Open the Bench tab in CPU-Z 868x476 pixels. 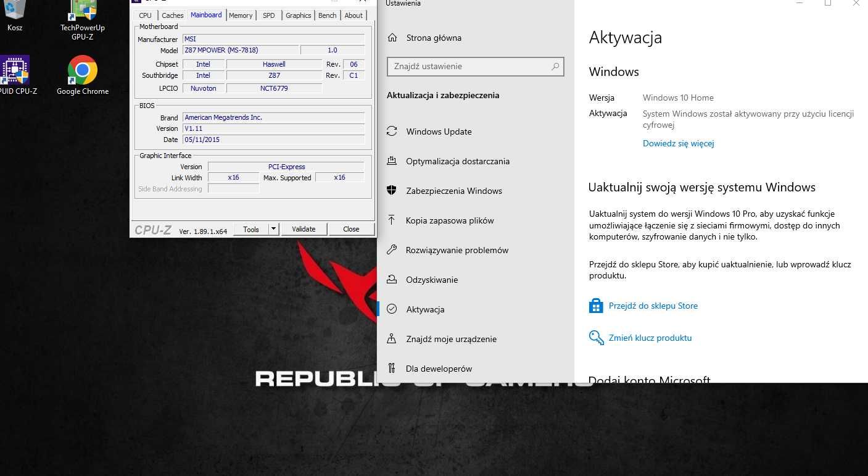tap(328, 15)
